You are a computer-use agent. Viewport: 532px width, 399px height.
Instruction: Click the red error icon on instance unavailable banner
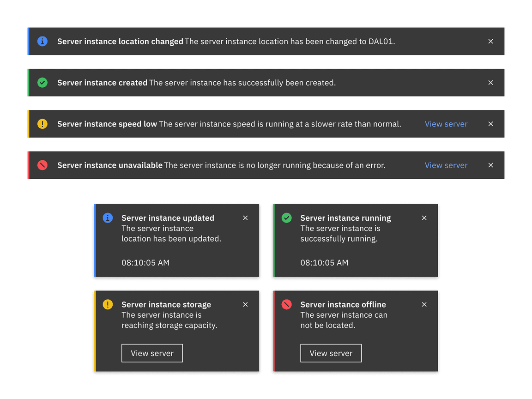pos(42,165)
